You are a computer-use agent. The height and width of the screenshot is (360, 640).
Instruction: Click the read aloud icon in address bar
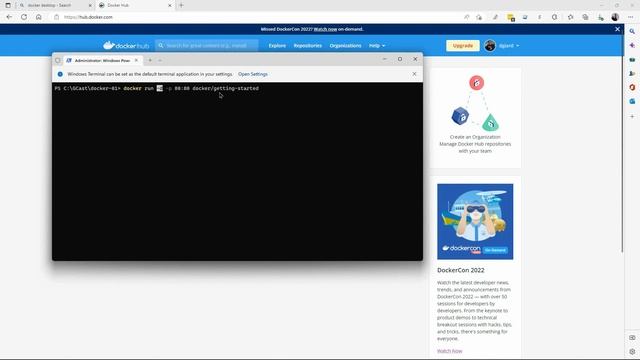click(x=467, y=17)
